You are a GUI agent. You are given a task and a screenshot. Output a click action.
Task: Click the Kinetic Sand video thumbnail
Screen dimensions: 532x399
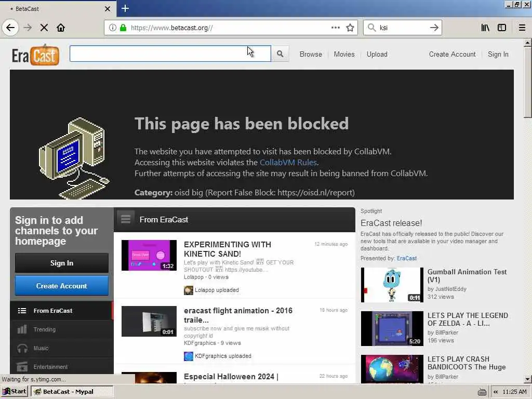tap(149, 255)
